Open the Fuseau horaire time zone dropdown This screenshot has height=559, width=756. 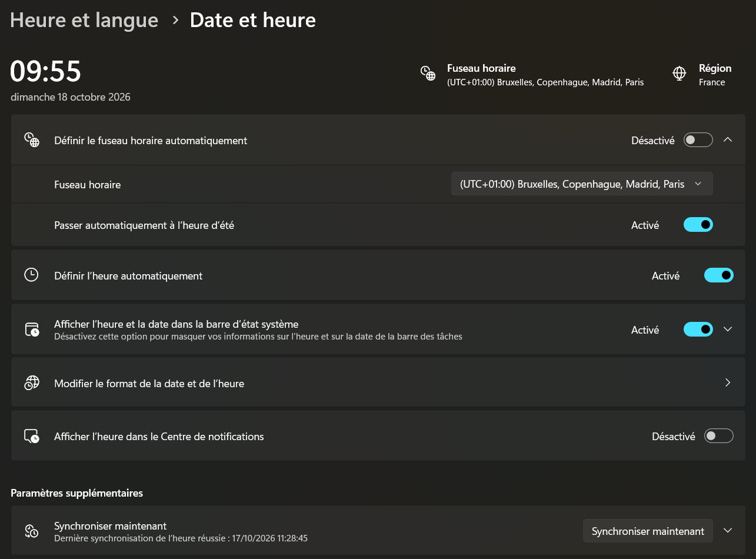coord(582,184)
